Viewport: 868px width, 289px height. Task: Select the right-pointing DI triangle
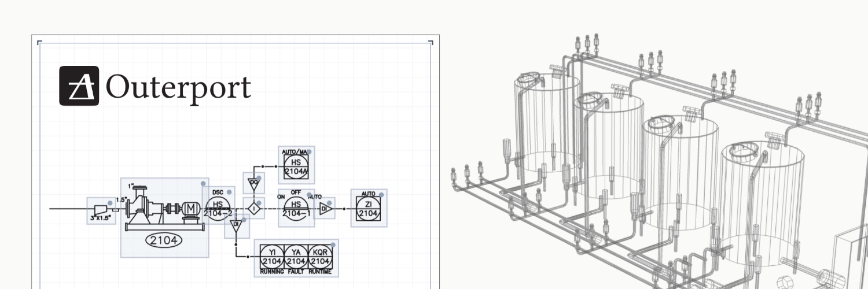[x=326, y=208]
